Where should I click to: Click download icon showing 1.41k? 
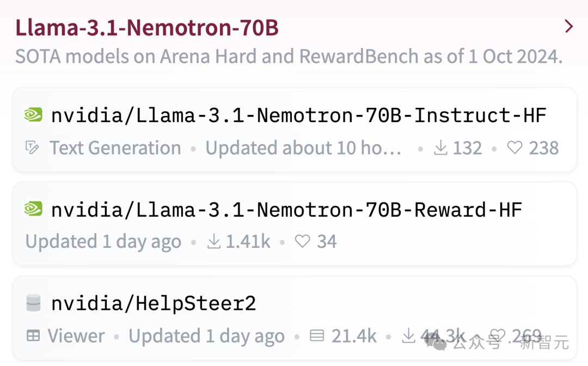pos(213,242)
